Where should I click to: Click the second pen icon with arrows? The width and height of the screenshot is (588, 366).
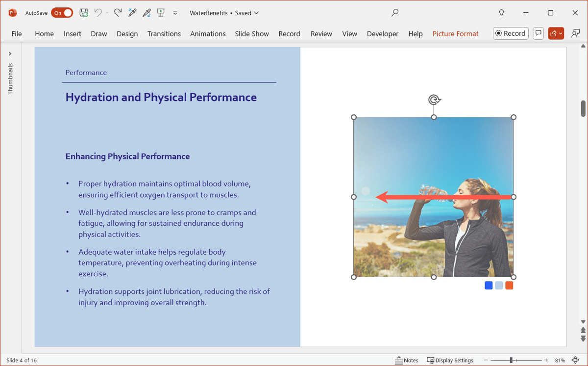pyautogui.click(x=147, y=13)
